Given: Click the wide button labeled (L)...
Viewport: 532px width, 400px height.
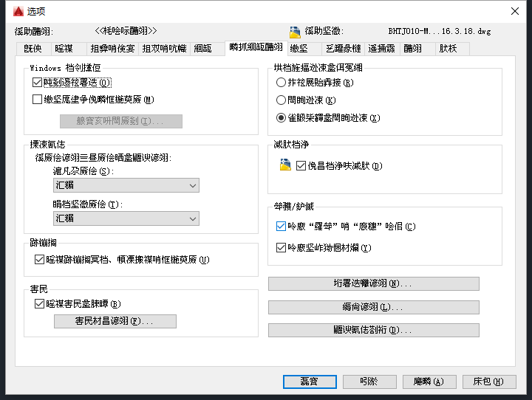Looking at the screenshot, I should pyautogui.click(x=374, y=307).
